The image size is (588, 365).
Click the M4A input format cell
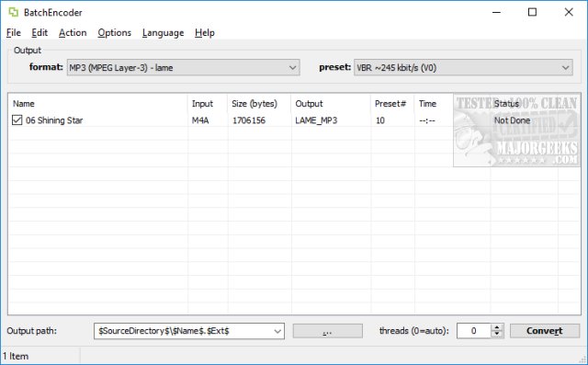(x=200, y=120)
